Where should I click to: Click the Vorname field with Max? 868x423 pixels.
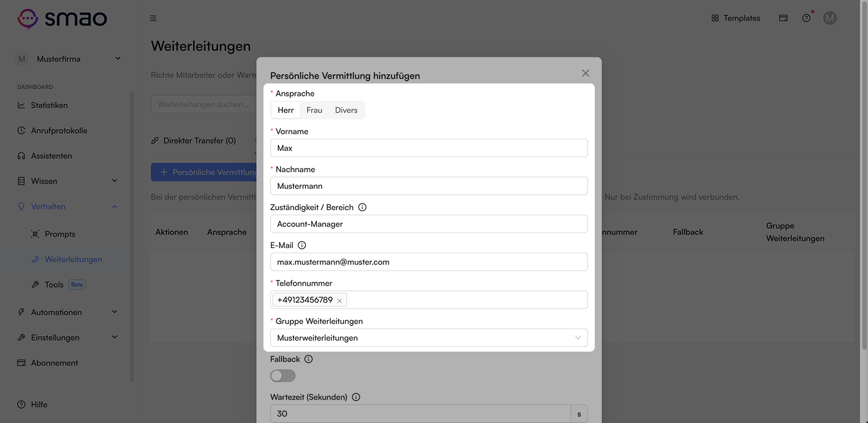[429, 148]
